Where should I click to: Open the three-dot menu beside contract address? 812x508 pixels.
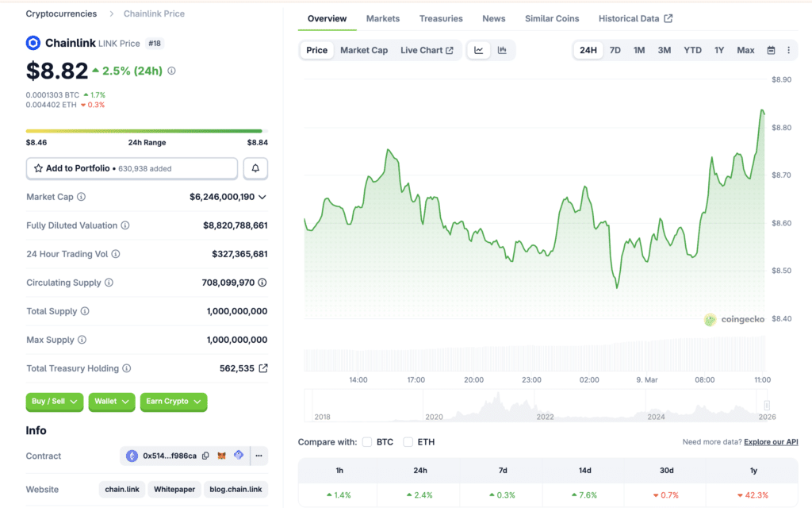coord(259,456)
